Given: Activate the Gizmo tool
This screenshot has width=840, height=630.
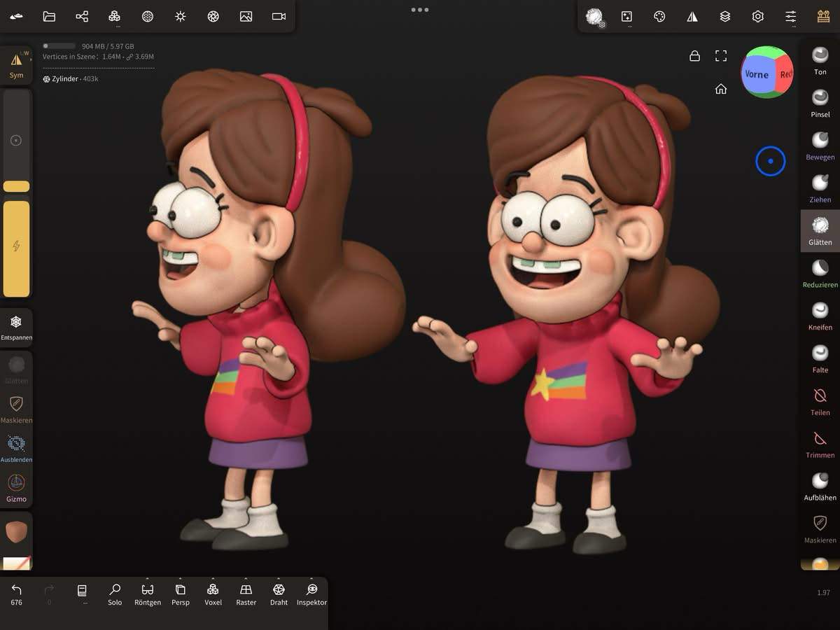Looking at the screenshot, I should [x=16, y=488].
